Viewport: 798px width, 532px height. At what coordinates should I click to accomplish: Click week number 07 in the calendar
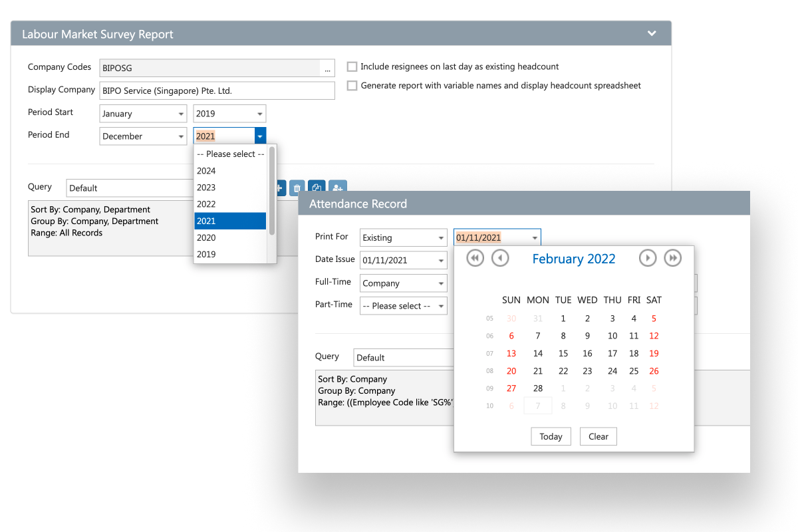click(x=490, y=354)
